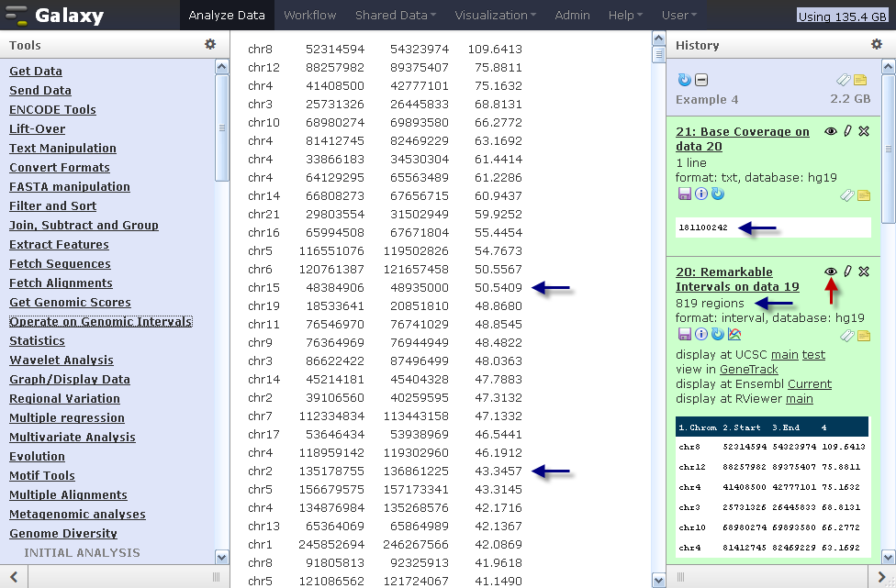896x588 pixels.
Task: Edit tags on dataset 21
Action: click(846, 195)
